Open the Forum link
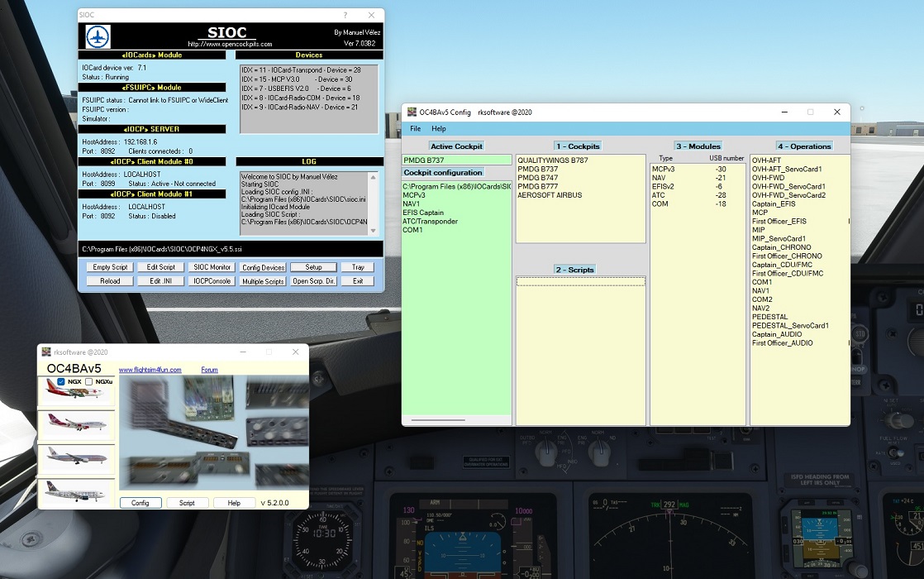This screenshot has height=579, width=924. tap(209, 370)
